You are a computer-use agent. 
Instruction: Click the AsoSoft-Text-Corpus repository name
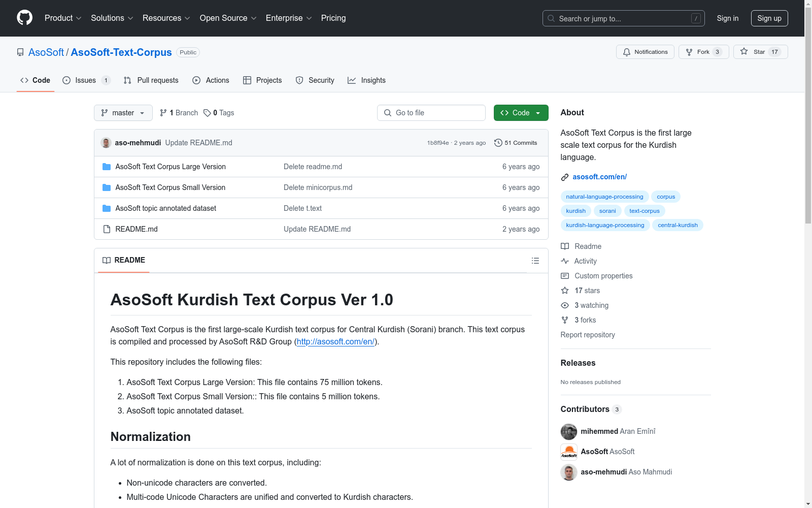121,52
